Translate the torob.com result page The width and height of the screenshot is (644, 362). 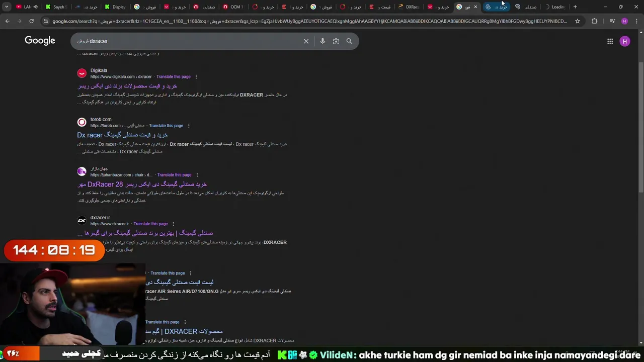click(x=166, y=126)
